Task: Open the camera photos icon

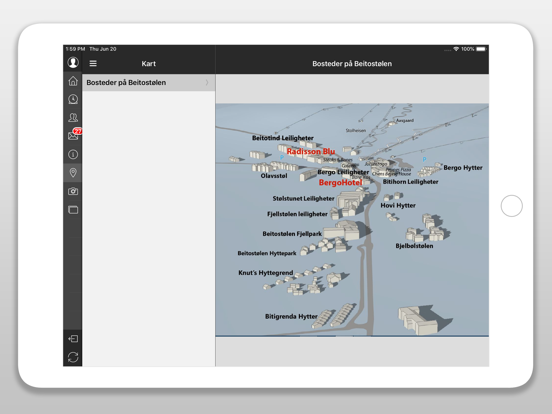Action: (x=73, y=191)
